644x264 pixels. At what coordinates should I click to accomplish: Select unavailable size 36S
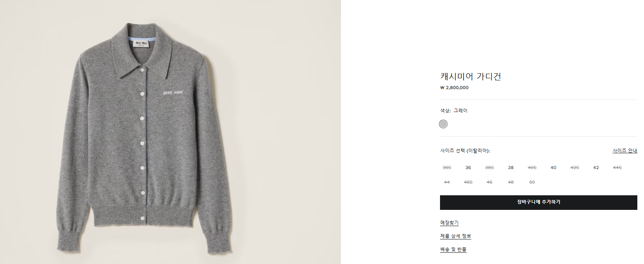tap(447, 167)
